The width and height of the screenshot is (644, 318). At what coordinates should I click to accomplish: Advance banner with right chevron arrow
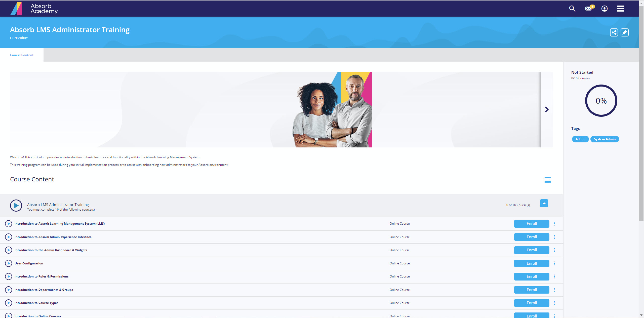pos(547,109)
